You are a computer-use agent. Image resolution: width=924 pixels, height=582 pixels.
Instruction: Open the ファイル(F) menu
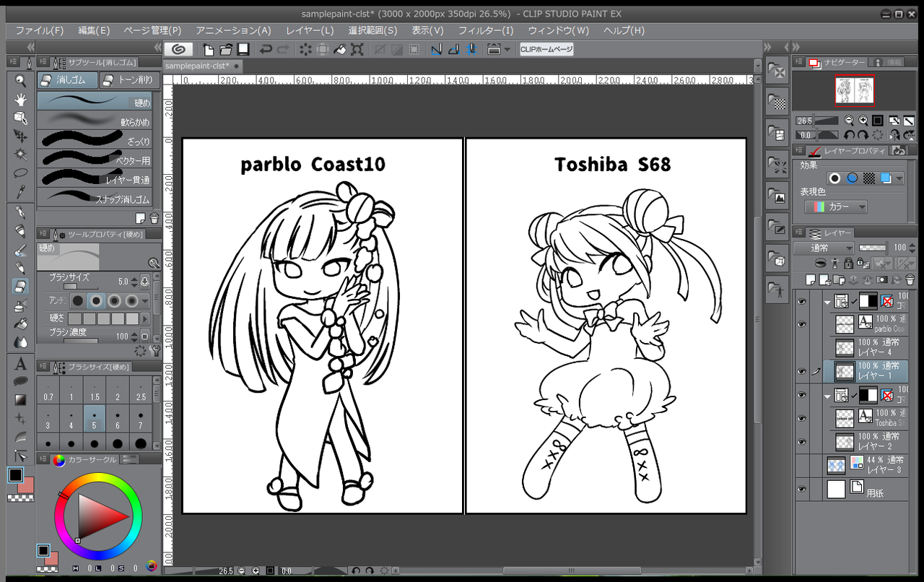[x=40, y=30]
